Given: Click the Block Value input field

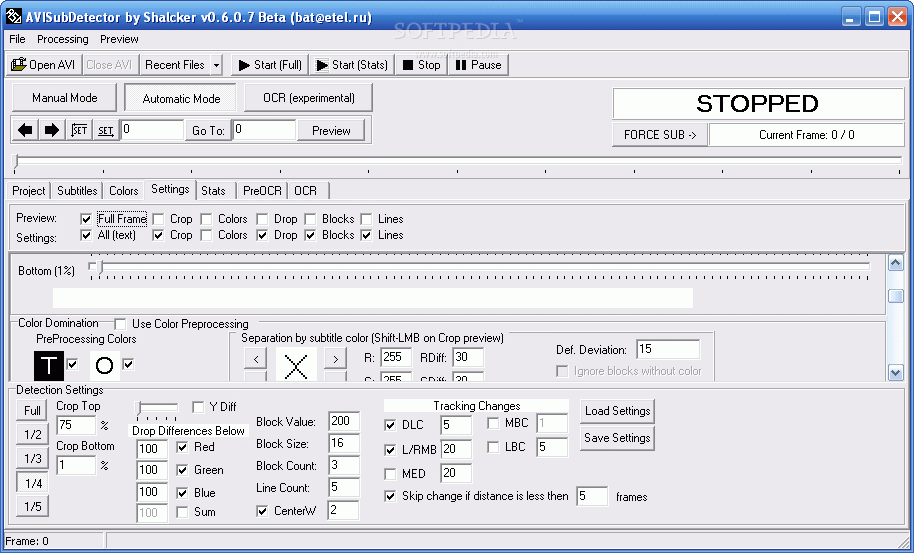Looking at the screenshot, I should [x=344, y=421].
